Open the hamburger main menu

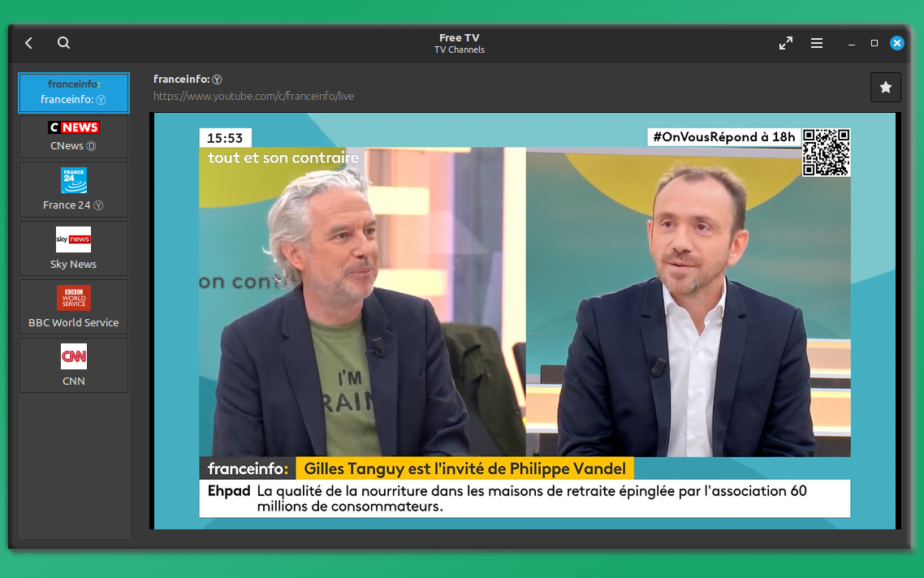817,43
